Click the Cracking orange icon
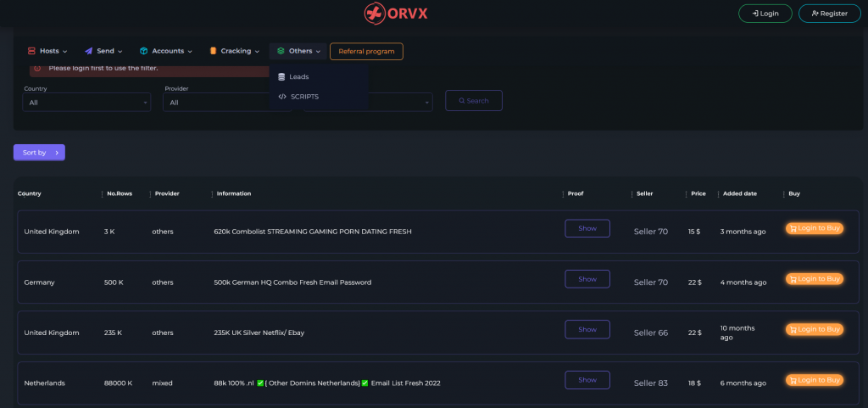Image resolution: width=868 pixels, height=408 pixels. coord(213,51)
